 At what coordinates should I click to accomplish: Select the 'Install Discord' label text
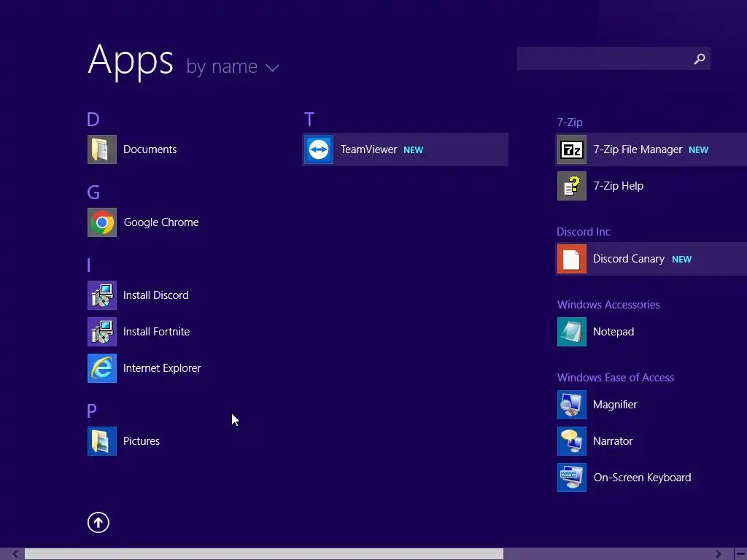click(x=156, y=295)
